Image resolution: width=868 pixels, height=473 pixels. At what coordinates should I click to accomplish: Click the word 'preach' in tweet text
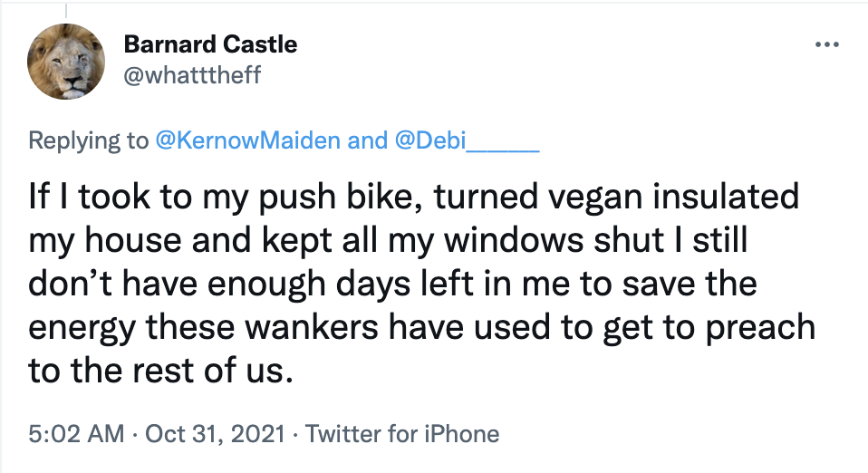757,327
